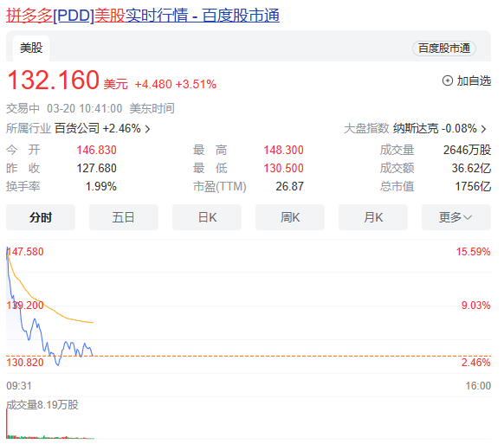Image resolution: width=504 pixels, height=444 pixels.
Task: Show the 日K daily candlestick chart
Action: [207, 217]
